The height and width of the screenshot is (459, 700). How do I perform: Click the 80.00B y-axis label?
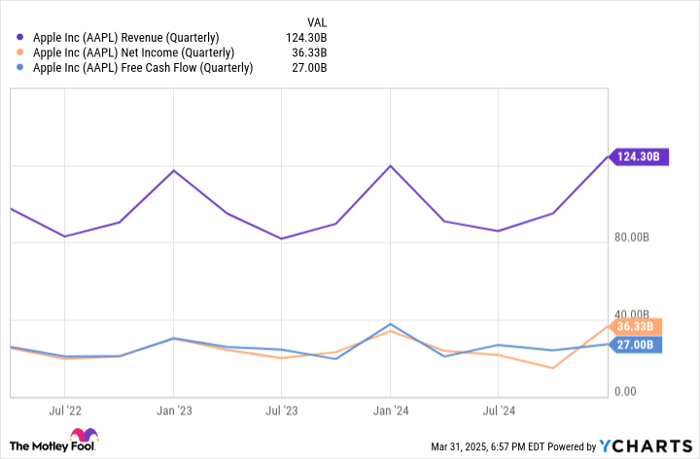[x=633, y=238]
